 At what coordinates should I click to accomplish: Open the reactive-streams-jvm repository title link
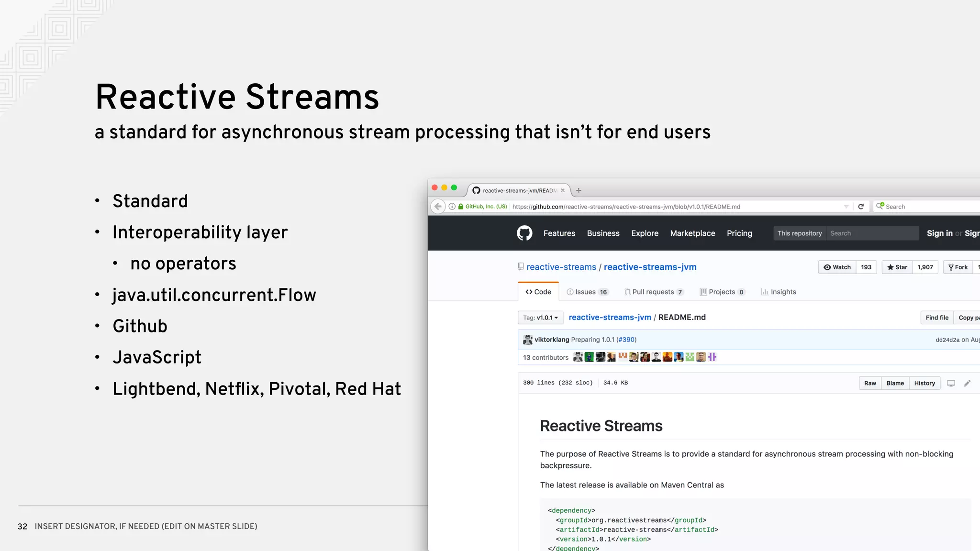pos(650,267)
